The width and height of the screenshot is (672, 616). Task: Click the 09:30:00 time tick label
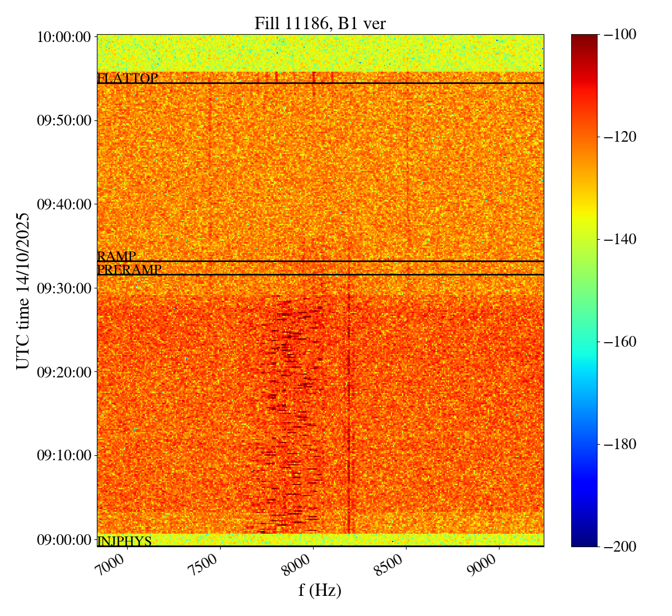[x=64, y=288]
